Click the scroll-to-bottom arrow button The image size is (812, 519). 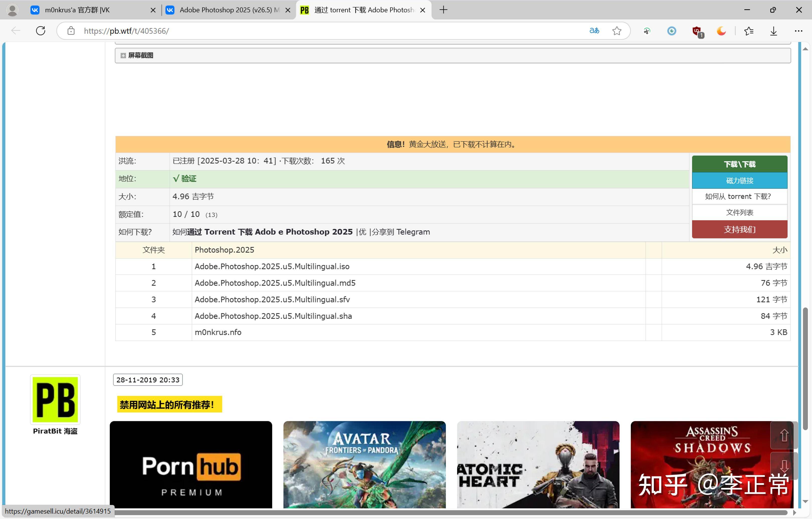pyautogui.click(x=784, y=466)
